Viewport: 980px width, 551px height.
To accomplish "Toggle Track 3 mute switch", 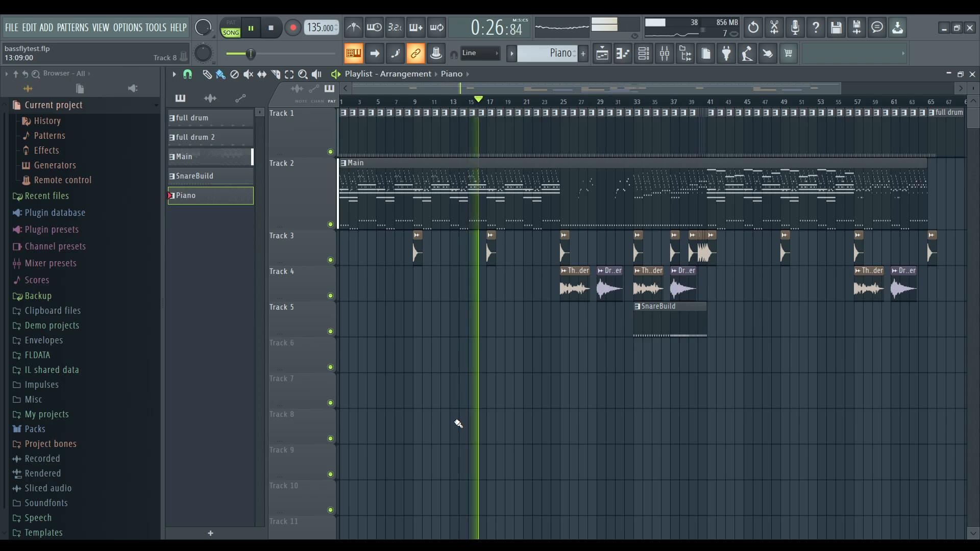I will pos(330,260).
